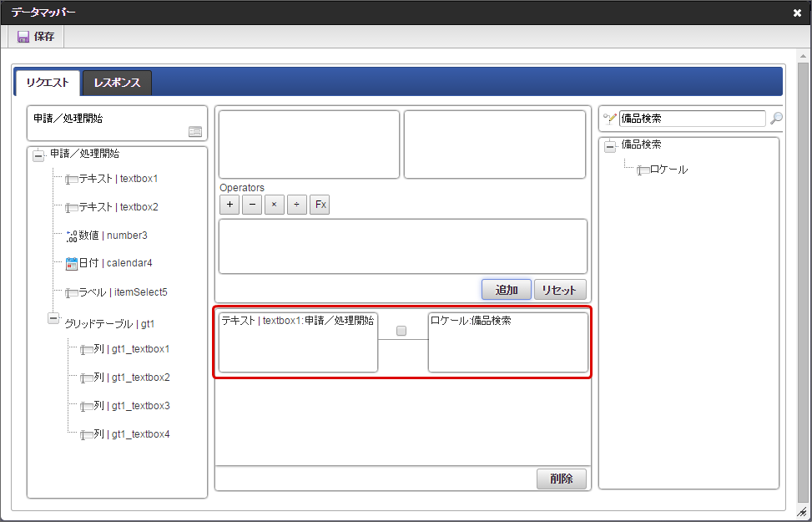
Task: Select グリッドテーブル | gt1 tree item
Action: [x=109, y=324]
